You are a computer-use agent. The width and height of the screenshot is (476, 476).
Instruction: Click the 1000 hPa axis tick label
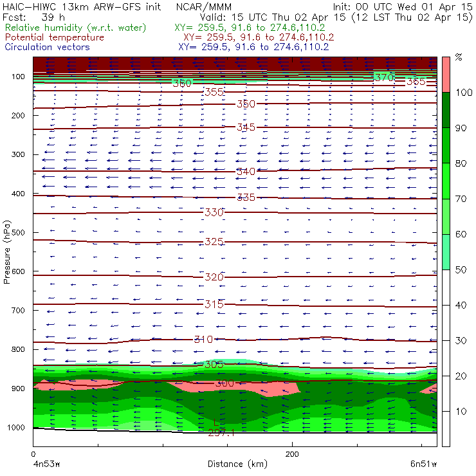(x=16, y=427)
